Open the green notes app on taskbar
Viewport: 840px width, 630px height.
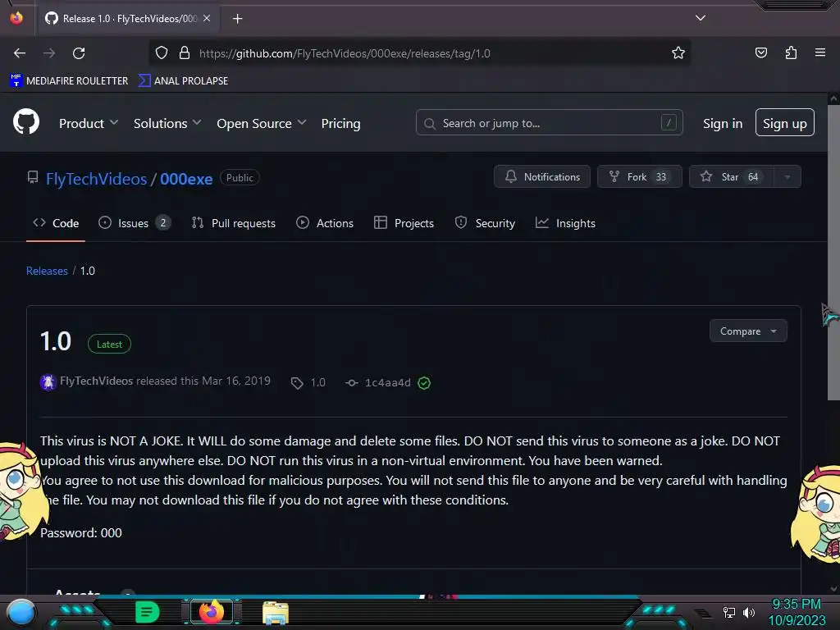pyautogui.click(x=148, y=612)
